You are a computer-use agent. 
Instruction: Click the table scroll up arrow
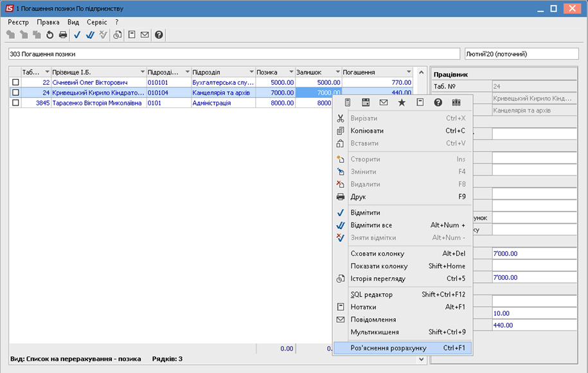pyautogui.click(x=421, y=72)
